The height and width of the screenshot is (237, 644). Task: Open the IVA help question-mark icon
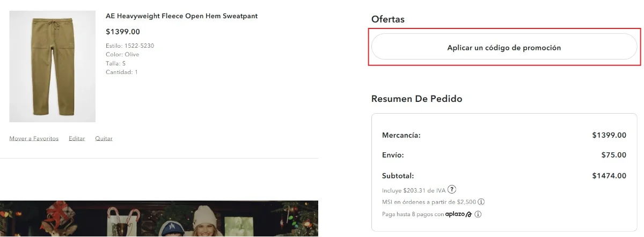[452, 189]
